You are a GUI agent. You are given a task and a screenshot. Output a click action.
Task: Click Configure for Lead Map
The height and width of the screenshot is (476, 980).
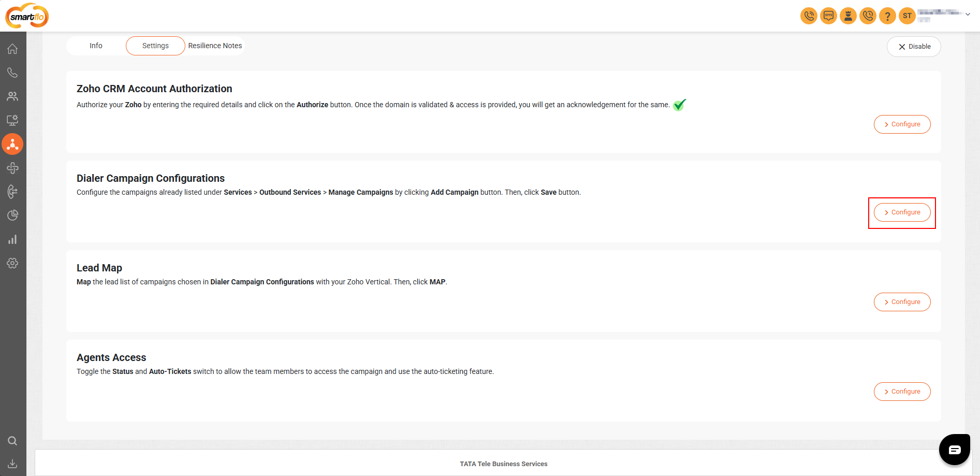(x=902, y=302)
